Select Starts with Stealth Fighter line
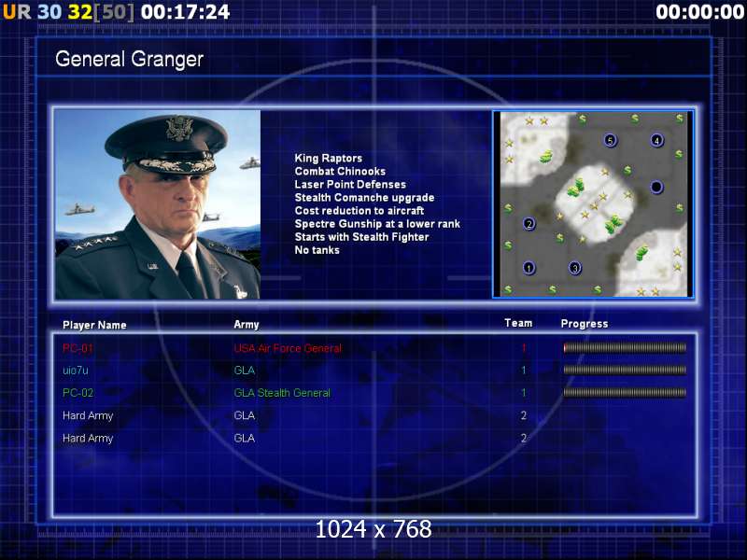The height and width of the screenshot is (560, 747). point(361,237)
